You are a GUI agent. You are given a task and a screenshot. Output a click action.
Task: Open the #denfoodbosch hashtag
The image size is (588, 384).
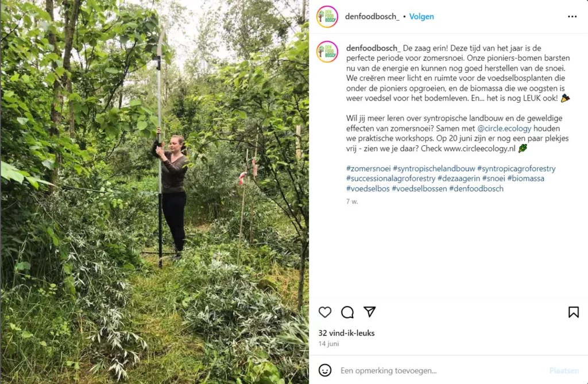(476, 189)
